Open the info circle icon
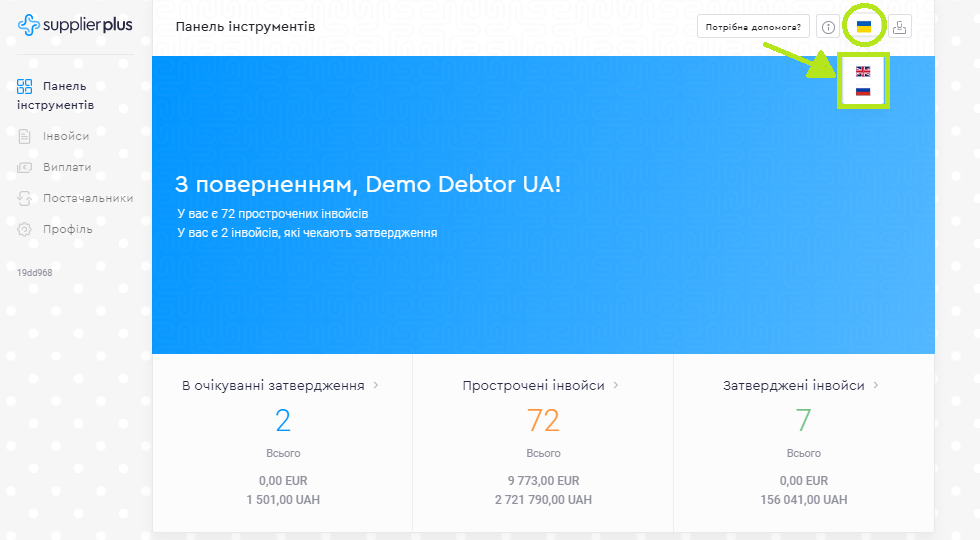This screenshot has height=540, width=980. click(x=828, y=27)
